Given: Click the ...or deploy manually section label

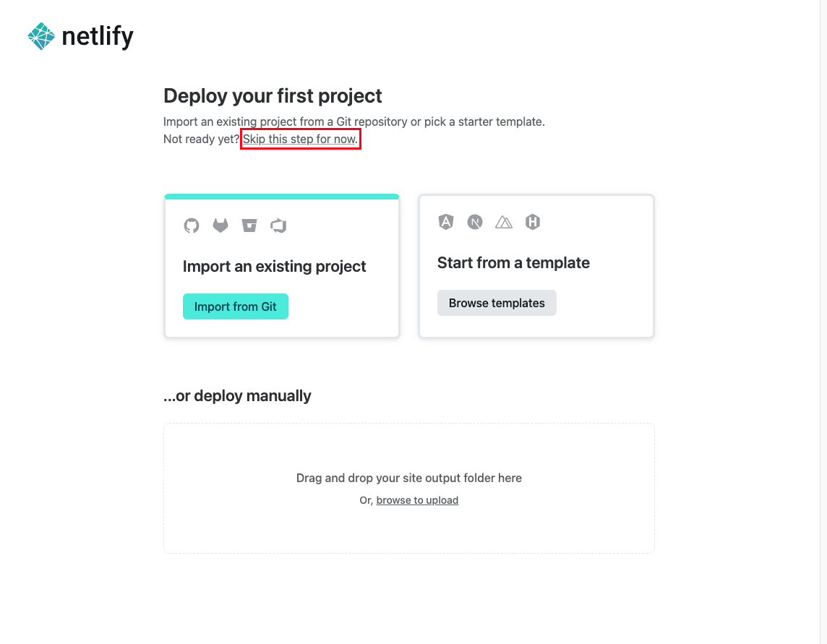Looking at the screenshot, I should tap(237, 395).
